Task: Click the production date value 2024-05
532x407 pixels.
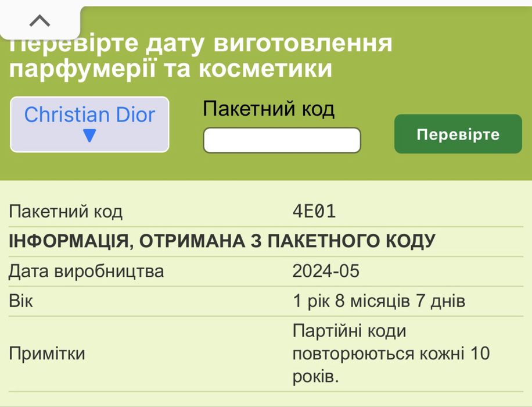Action: coord(326,271)
